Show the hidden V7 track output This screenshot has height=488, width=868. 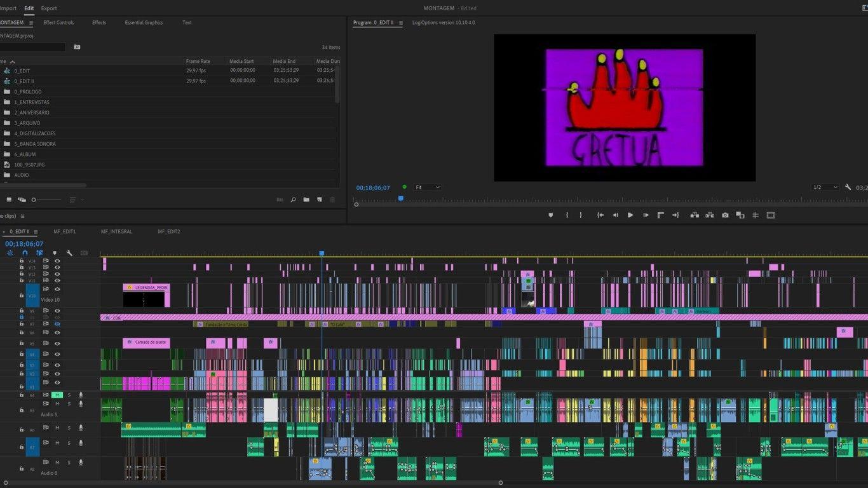coord(57,324)
